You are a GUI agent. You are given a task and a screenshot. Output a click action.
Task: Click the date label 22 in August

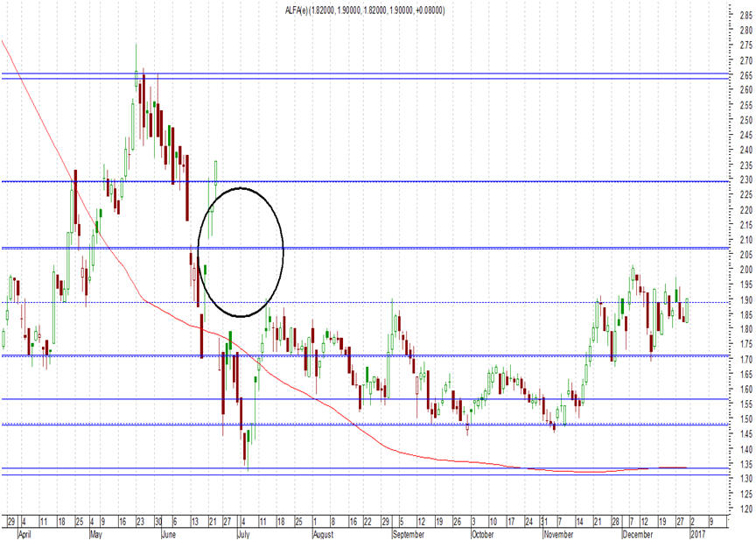(x=367, y=522)
